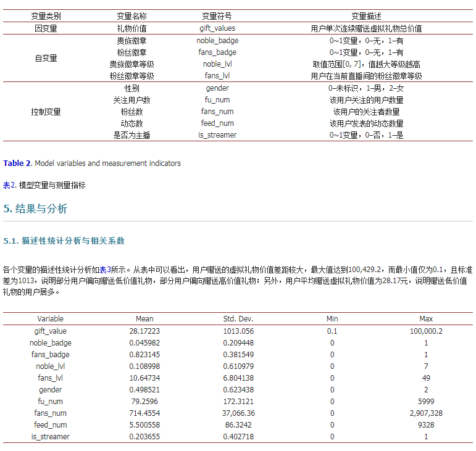
Task: Select the 'is_streamer' symbol in the first table
Action: click(217, 135)
